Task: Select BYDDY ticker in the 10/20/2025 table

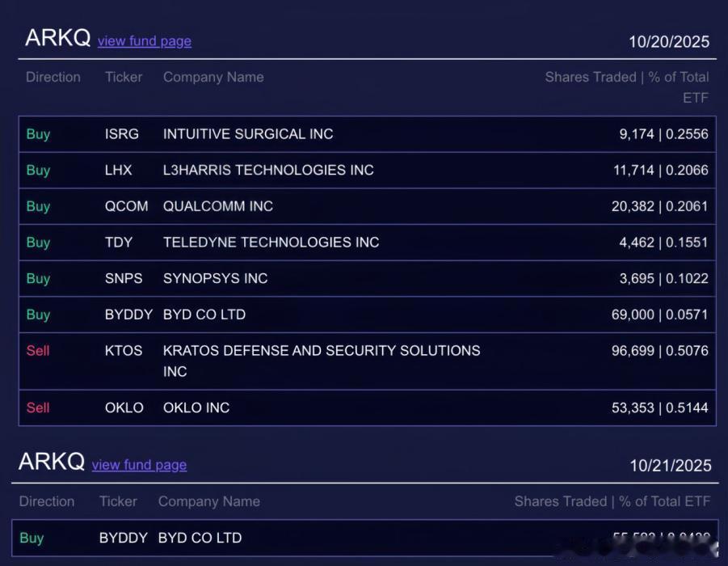Action: [x=128, y=315]
